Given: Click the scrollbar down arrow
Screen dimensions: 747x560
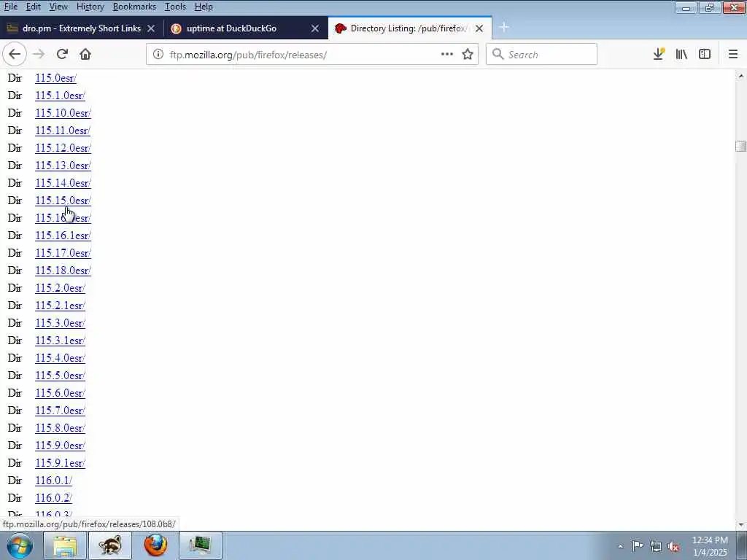Looking at the screenshot, I should [x=741, y=525].
